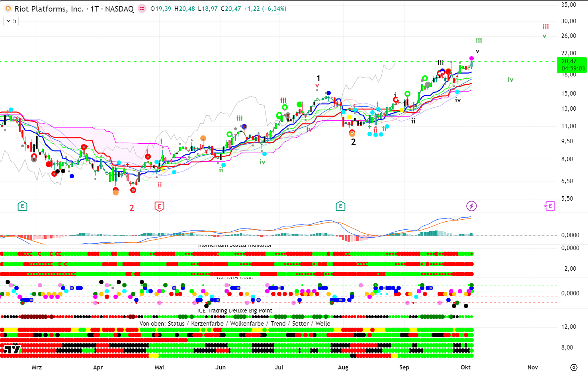
Task: Open chart settings gear at bottom right
Action: (x=574, y=367)
